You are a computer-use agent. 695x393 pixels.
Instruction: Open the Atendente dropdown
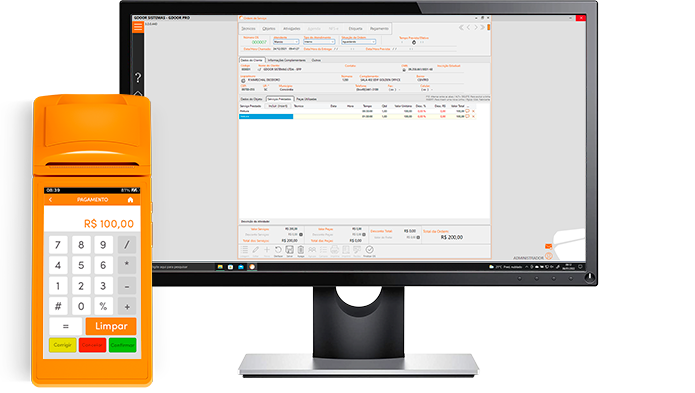(286, 42)
